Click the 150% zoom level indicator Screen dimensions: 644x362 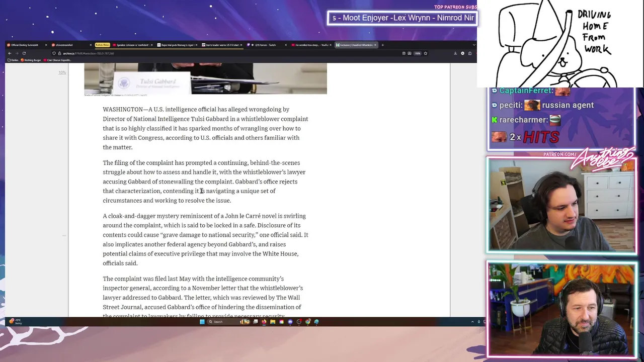[x=418, y=53]
